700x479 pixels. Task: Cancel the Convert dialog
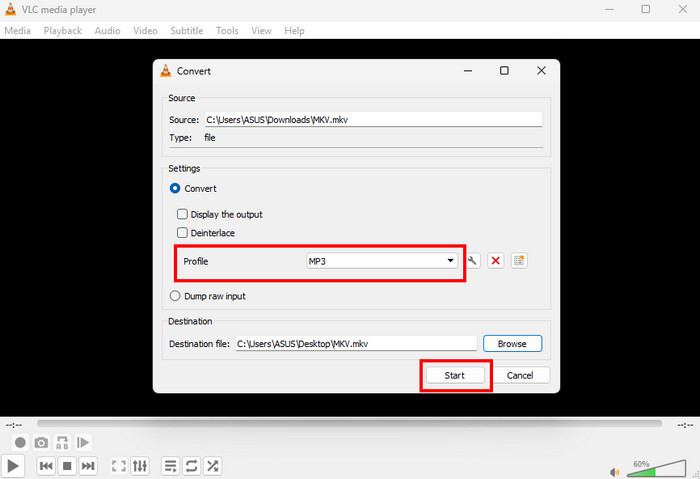520,375
